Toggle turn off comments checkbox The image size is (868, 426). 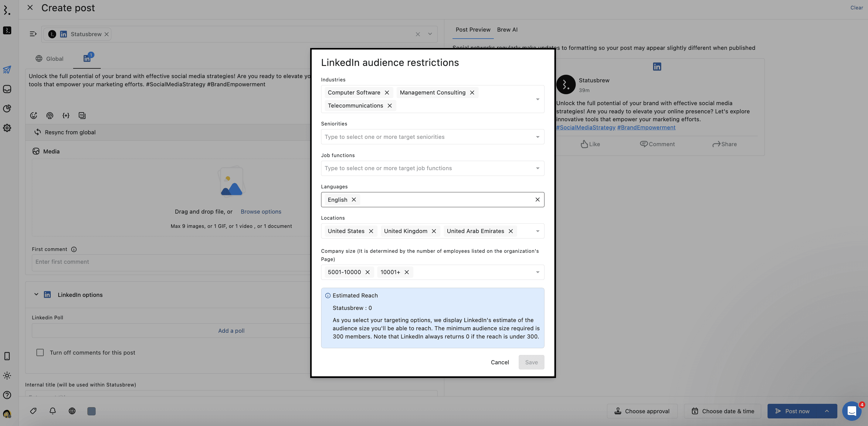click(40, 352)
